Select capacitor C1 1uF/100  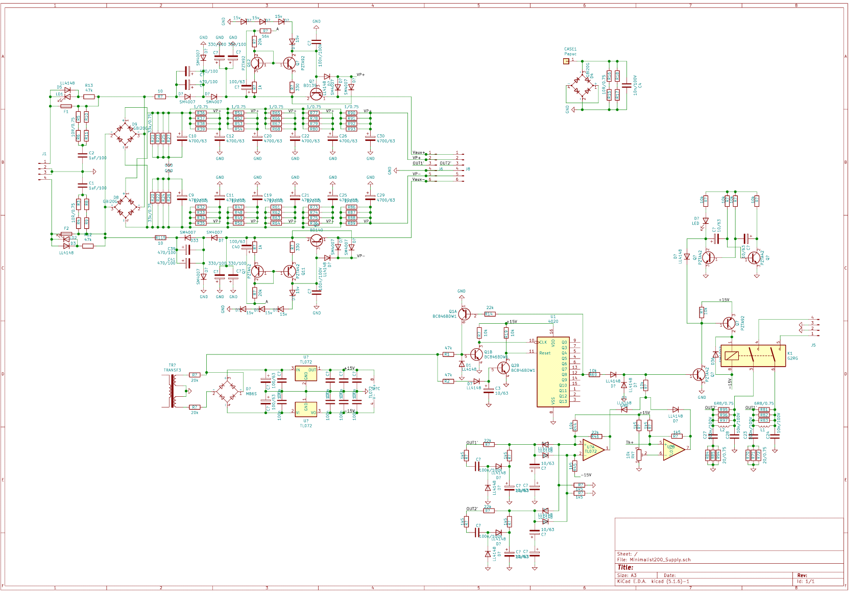click(83, 185)
